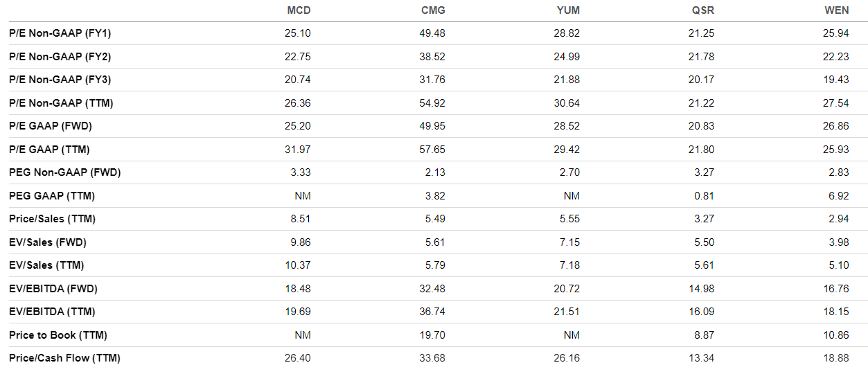The height and width of the screenshot is (374, 868).
Task: Select the P/E GAAP (TTM) row label
Action: pos(49,150)
